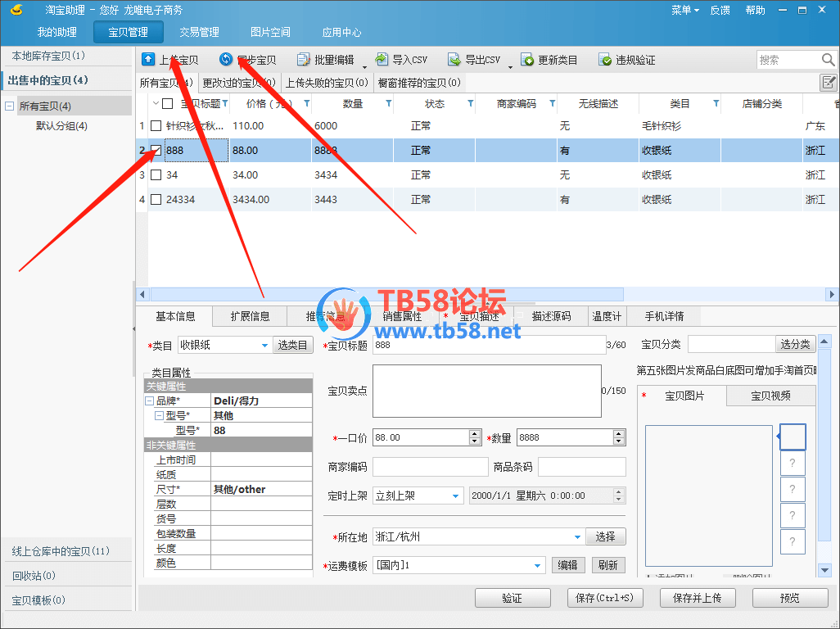This screenshot has width=840, height=629.
Task: Check the box for item 34
Action: coord(156,175)
